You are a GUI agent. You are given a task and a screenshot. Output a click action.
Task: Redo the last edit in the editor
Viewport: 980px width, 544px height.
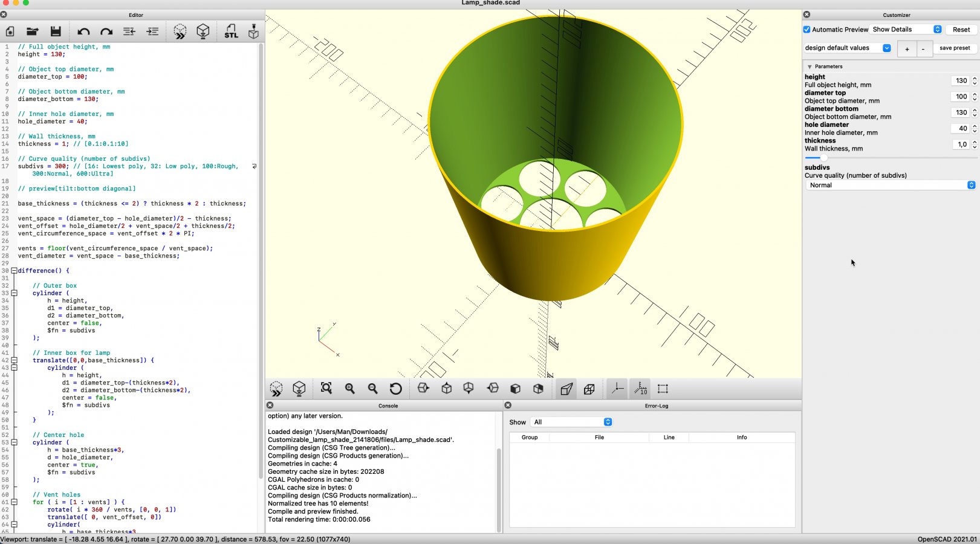click(106, 31)
